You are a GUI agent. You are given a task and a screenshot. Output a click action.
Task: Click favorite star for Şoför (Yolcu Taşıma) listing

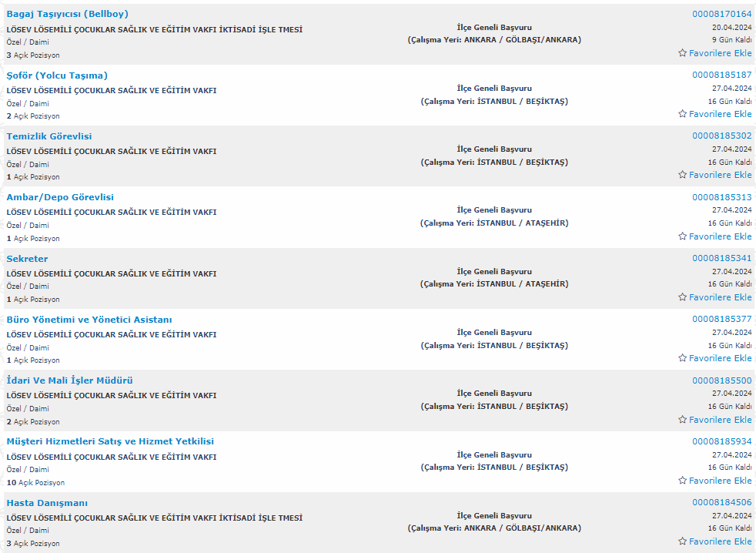(x=682, y=114)
